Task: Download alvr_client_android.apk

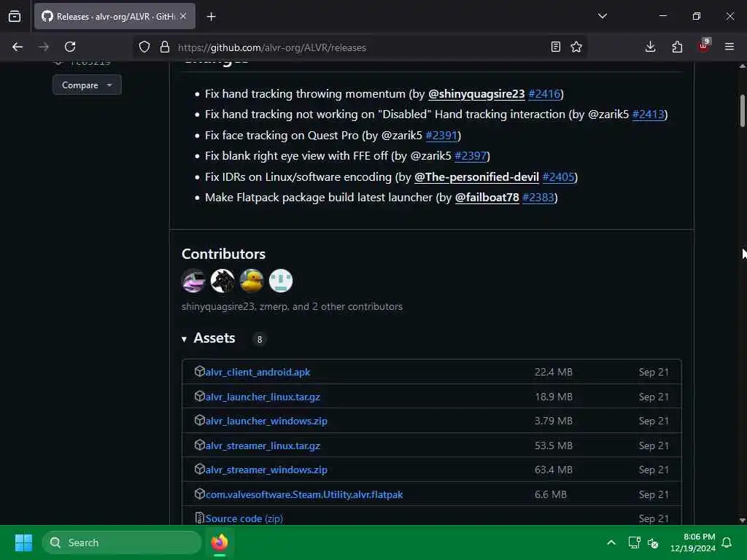Action: pos(258,372)
